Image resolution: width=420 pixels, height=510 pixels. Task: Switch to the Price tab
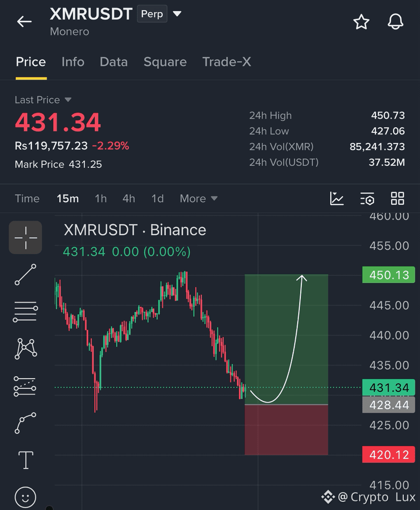[31, 62]
